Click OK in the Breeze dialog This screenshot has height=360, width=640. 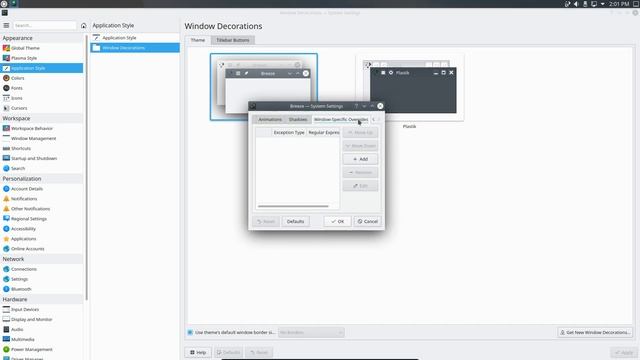coord(338,221)
